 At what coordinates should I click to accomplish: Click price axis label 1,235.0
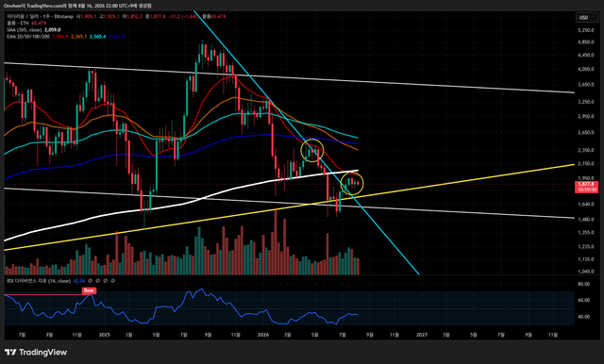pos(586,247)
